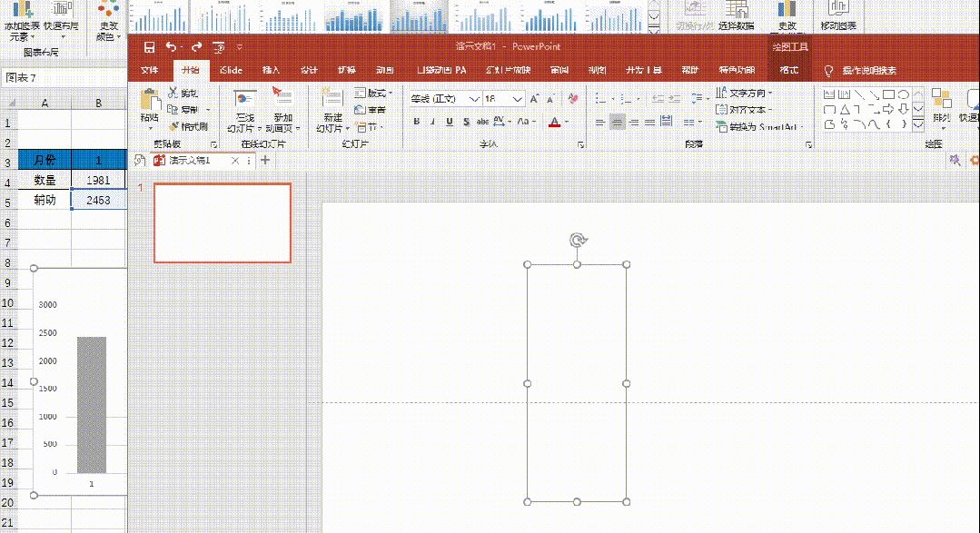Open the 文件 tab in PowerPoint

149,70
